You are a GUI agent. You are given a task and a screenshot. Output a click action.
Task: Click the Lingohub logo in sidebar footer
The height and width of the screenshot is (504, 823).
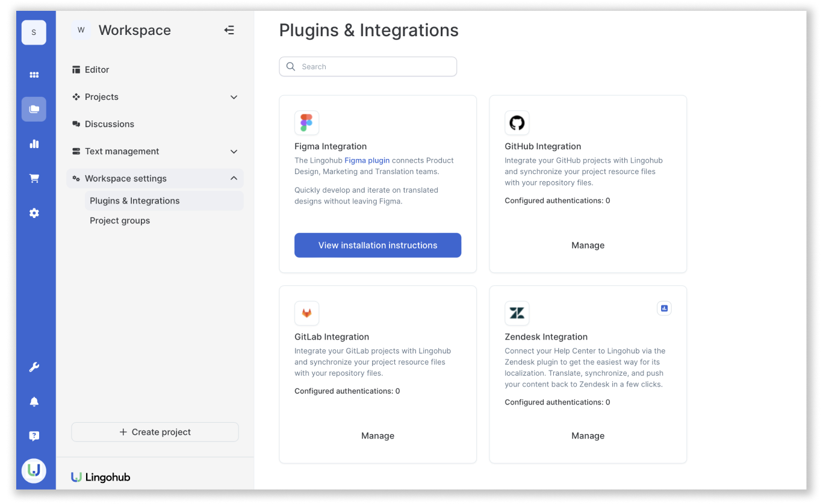(x=101, y=477)
